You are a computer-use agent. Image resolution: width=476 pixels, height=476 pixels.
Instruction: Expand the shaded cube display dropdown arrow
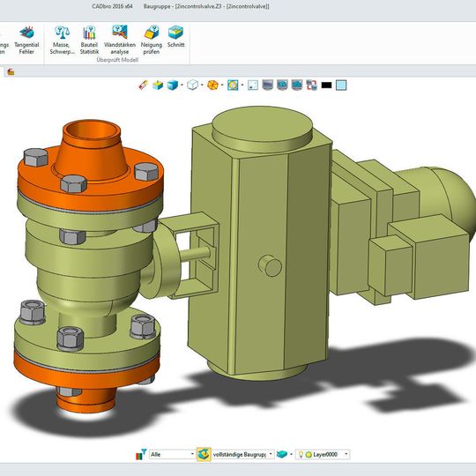click(x=182, y=85)
